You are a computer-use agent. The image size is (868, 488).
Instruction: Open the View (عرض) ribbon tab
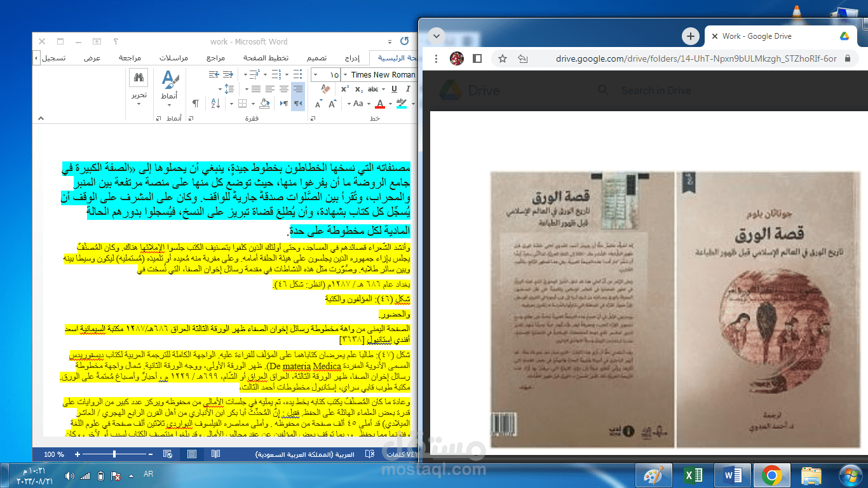tap(92, 58)
